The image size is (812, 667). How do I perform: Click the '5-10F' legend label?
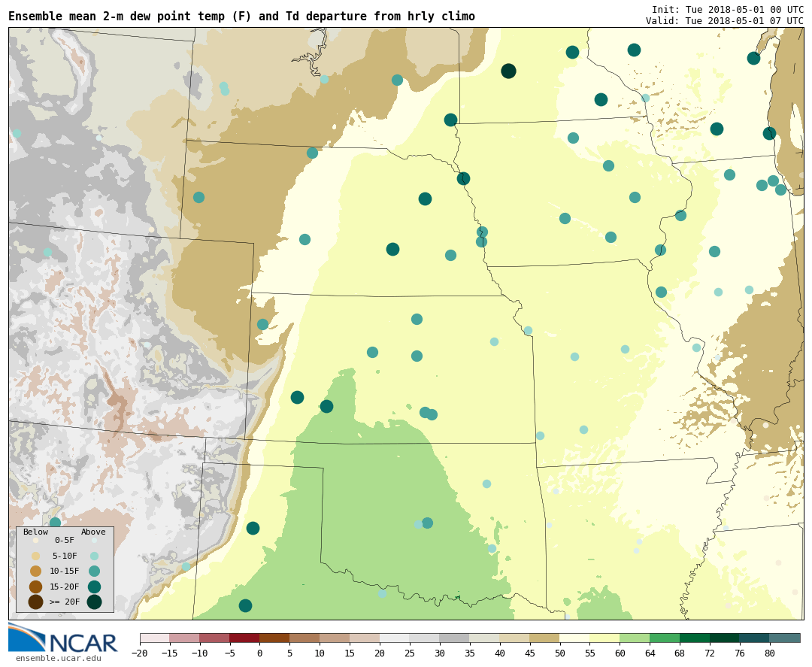click(64, 556)
